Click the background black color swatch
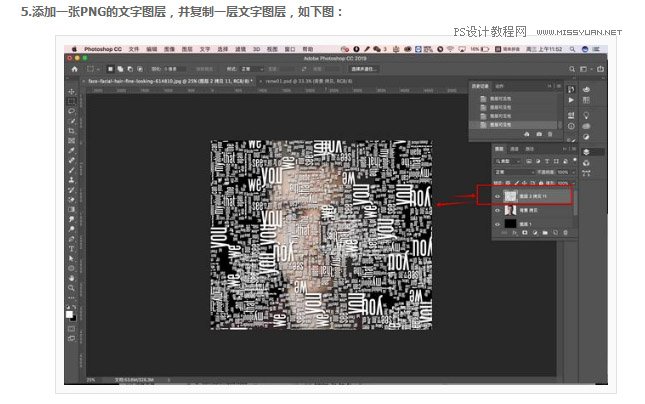645x404 pixels. pos(74,318)
